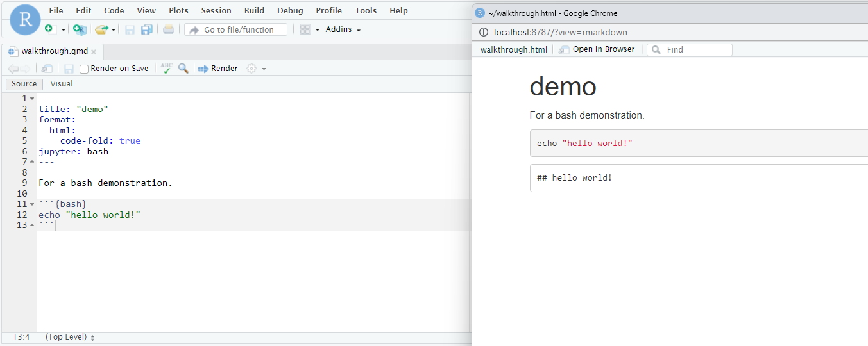Open the Addins dropdown
The height and width of the screenshot is (346, 868).
[x=343, y=29]
